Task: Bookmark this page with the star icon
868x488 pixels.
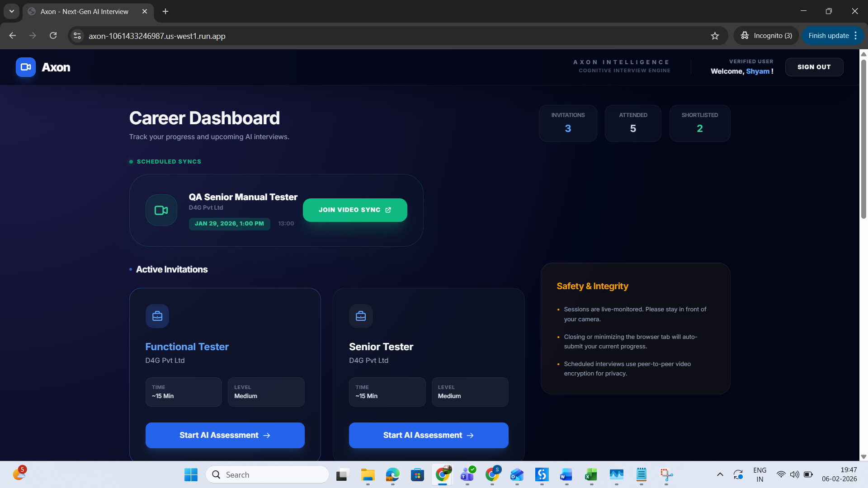Action: tap(715, 36)
